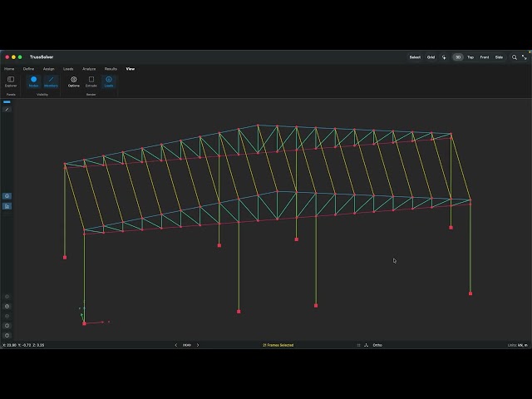
Task: Click the third bottom sidebar circle icon
Action: pos(7,316)
